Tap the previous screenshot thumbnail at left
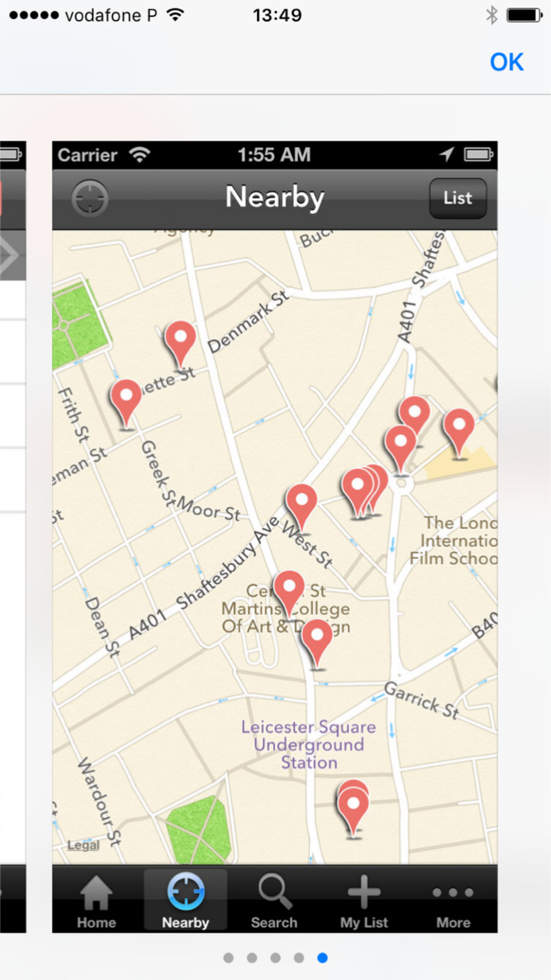The image size is (551, 980). (13, 535)
